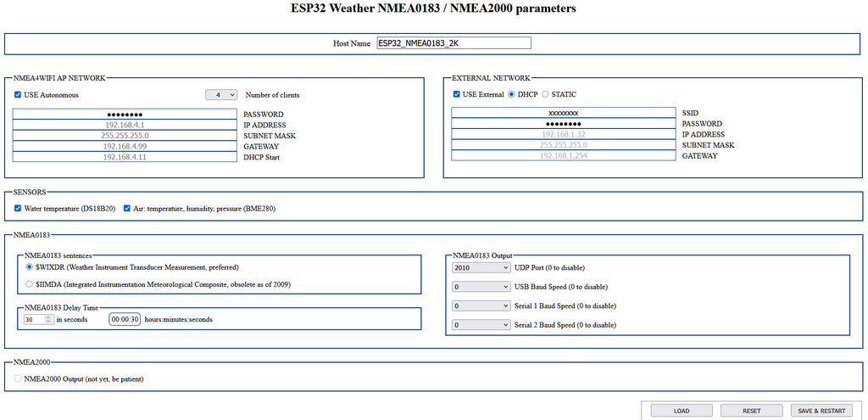Click the NMEA4WIFI AP NETWORK legend
Image resolution: width=868 pixels, height=420 pixels.
coord(58,78)
